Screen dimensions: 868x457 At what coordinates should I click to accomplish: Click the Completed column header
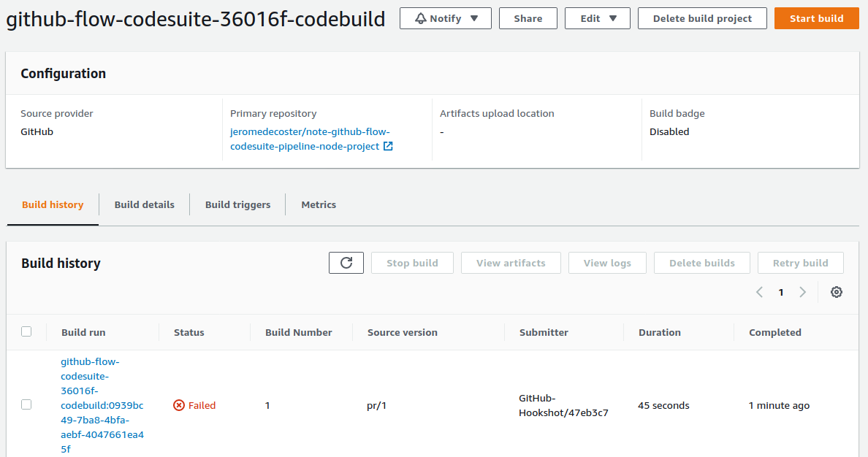(775, 332)
